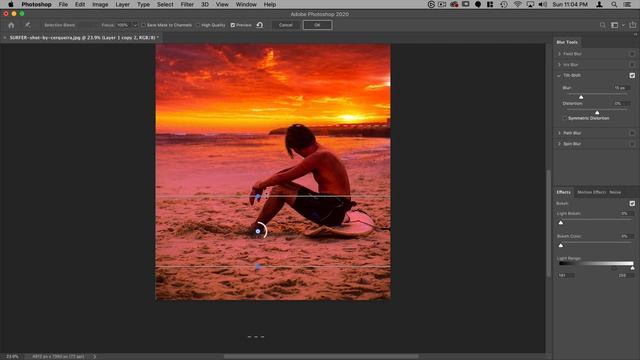
Task: Open the File menu
Action: 63,4
